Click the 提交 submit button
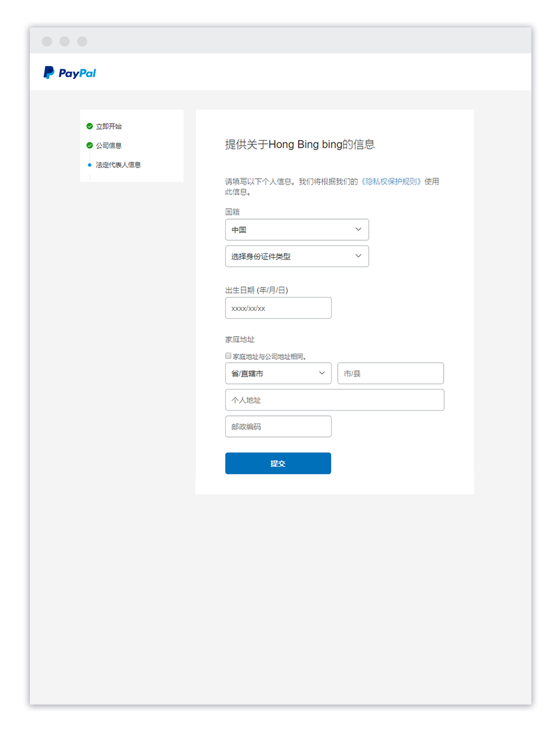This screenshot has width=560, height=737. click(x=278, y=463)
